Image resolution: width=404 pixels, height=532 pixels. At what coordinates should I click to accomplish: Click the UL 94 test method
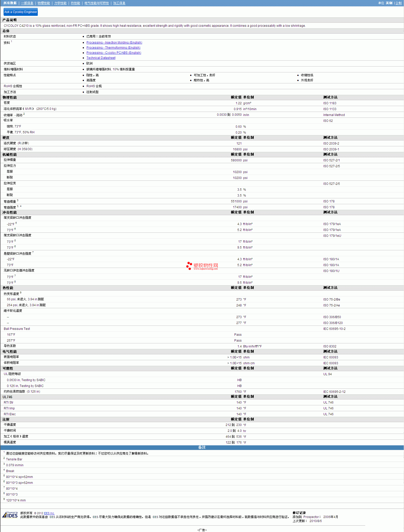(x=327, y=374)
